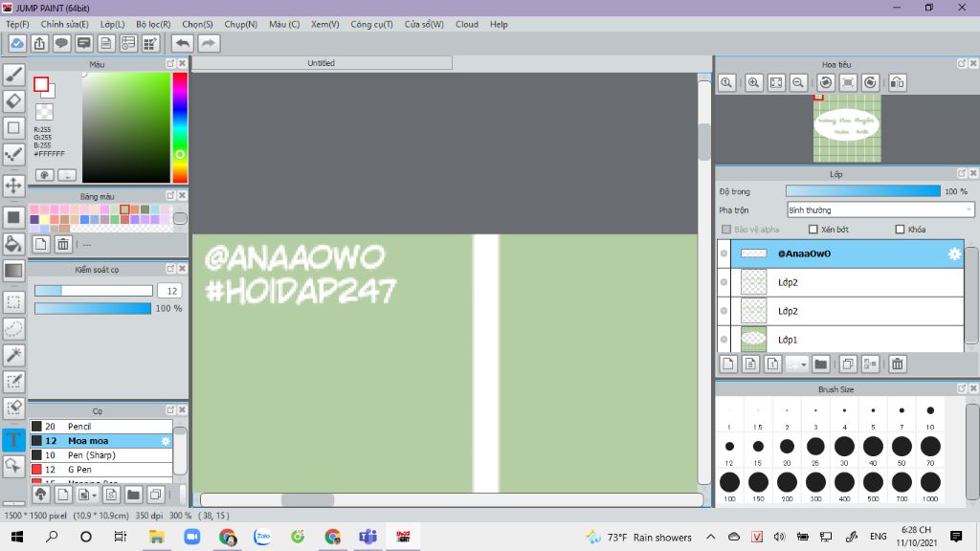Select the Eraser tool
The width and height of the screenshot is (980, 551).
[13, 101]
